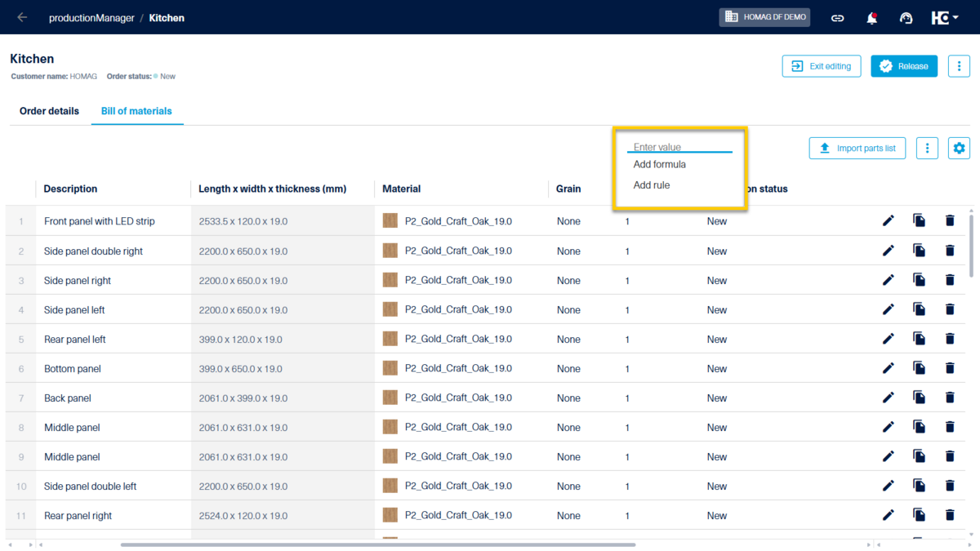Switch to the Order details tab
Screen dimensions: 980x551
[x=49, y=111]
